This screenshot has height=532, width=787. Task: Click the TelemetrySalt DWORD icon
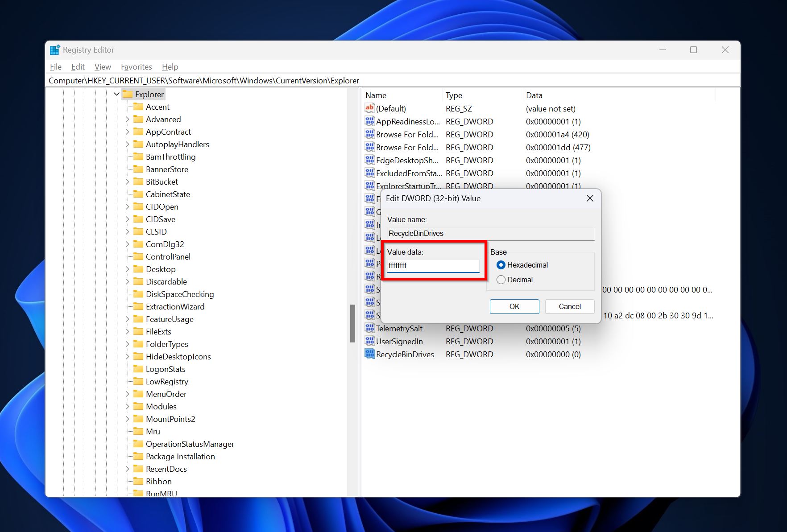click(369, 328)
